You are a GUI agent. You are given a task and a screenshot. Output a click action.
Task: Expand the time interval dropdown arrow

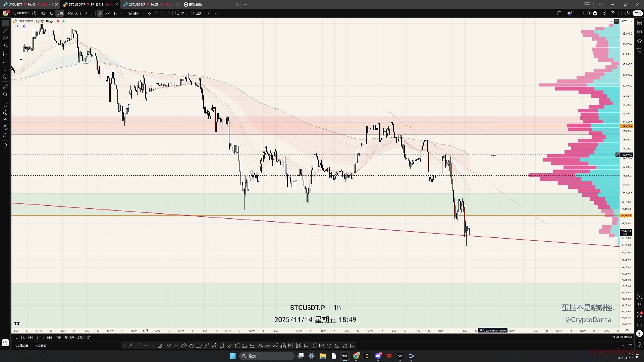92,13
